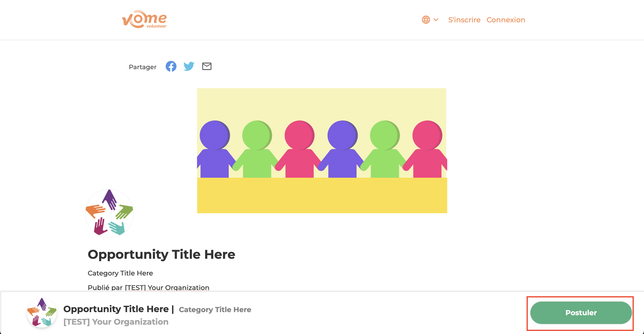This screenshot has height=334, width=644.
Task: Click the colorful people banner image
Action: (322, 150)
